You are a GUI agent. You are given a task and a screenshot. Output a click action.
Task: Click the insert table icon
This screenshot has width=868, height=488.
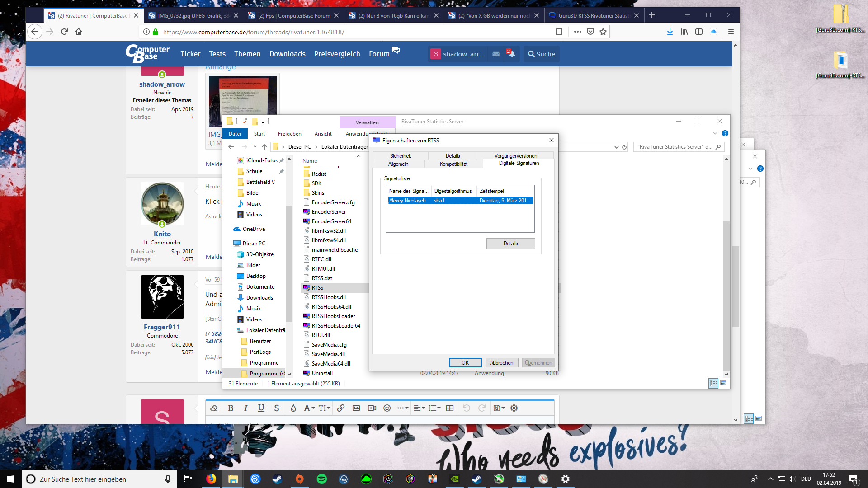tap(450, 408)
